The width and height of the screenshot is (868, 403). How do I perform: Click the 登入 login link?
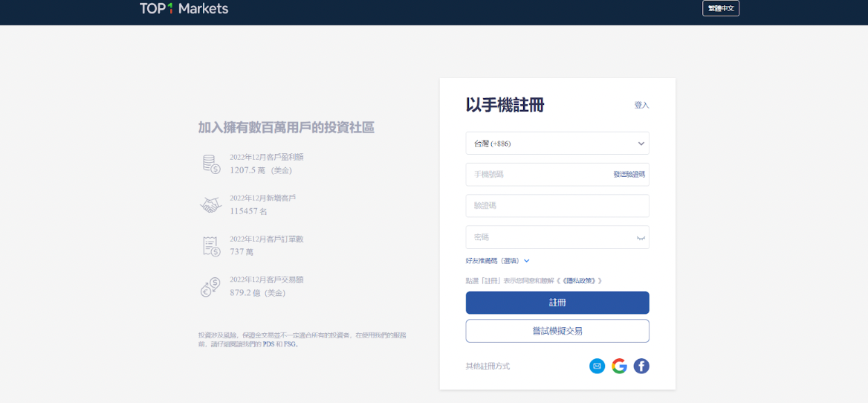point(641,106)
